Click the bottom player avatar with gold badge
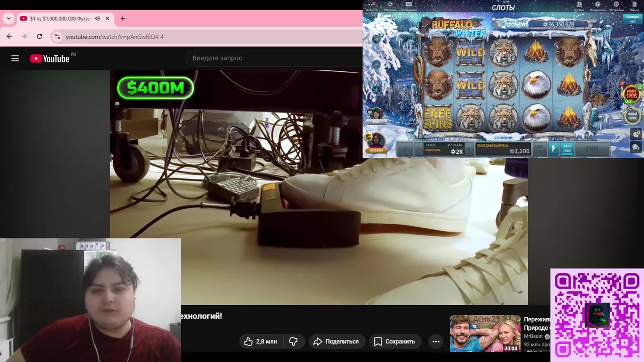The height and width of the screenshot is (362, 644). 376,143
